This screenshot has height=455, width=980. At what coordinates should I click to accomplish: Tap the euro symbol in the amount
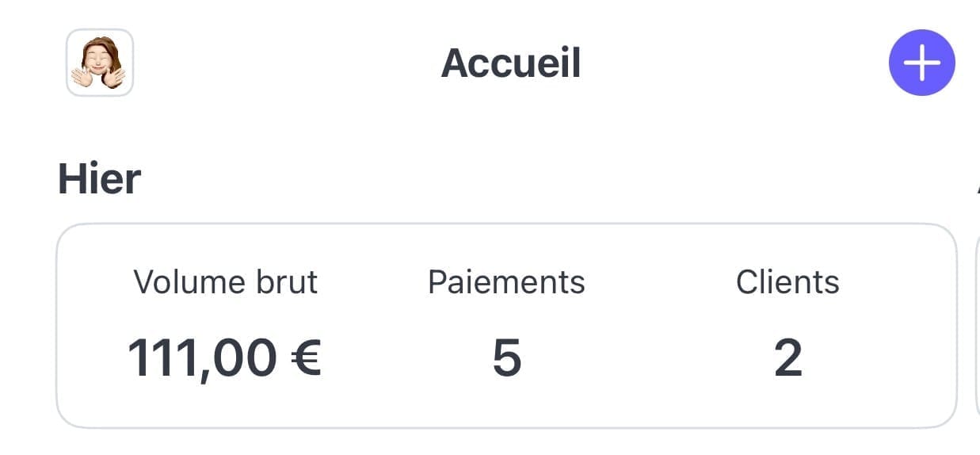[304, 357]
